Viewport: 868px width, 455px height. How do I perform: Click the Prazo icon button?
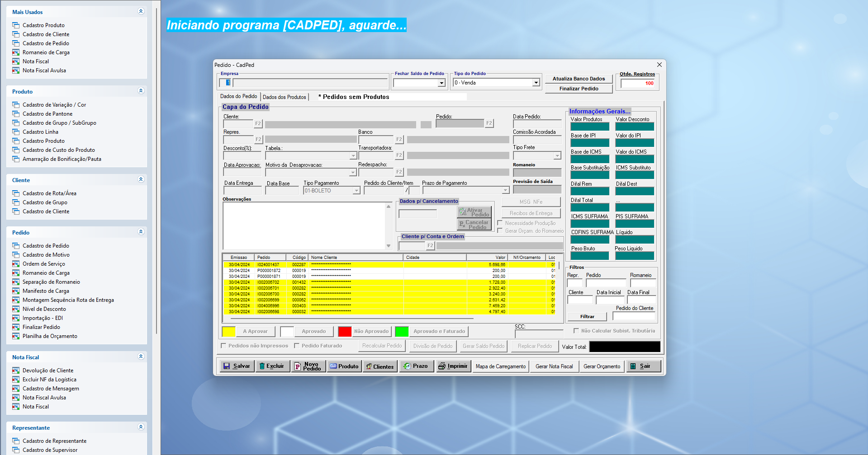coord(416,366)
